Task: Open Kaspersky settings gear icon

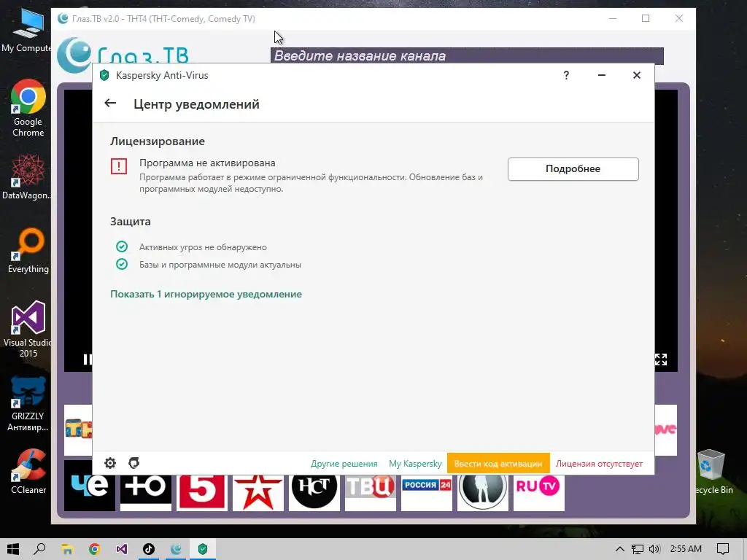Action: coord(110,463)
